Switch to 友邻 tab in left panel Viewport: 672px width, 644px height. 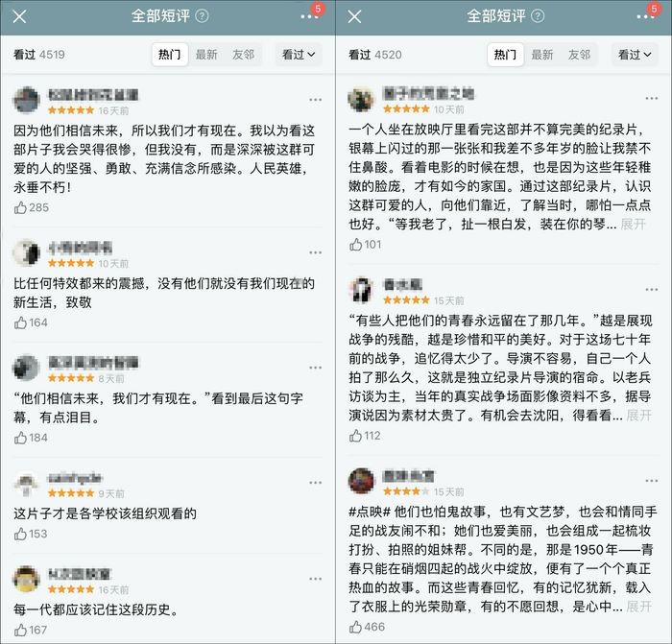click(243, 55)
